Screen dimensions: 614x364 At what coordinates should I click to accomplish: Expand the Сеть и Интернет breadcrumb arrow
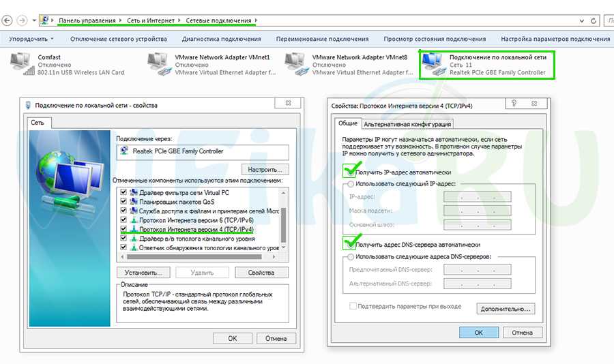pos(179,20)
